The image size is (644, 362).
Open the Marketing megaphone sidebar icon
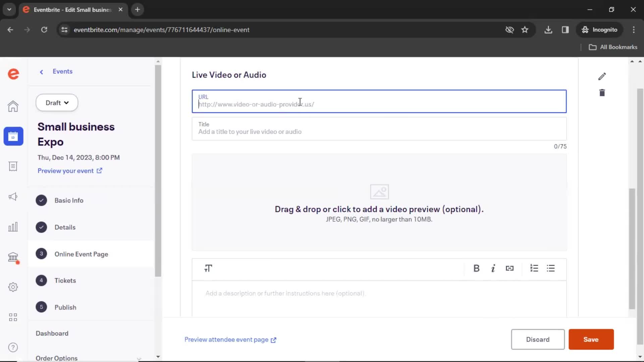[13, 197]
